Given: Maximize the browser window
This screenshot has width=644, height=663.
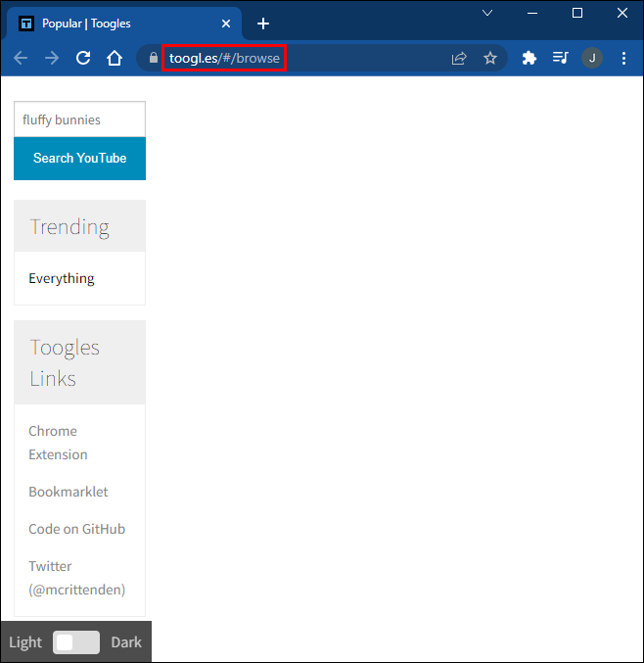Looking at the screenshot, I should tap(577, 13).
